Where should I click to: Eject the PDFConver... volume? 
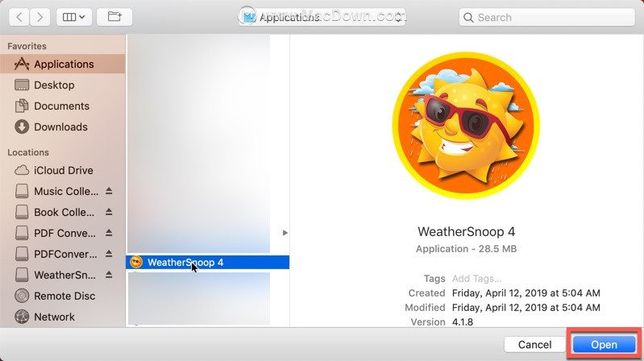pyautogui.click(x=109, y=254)
